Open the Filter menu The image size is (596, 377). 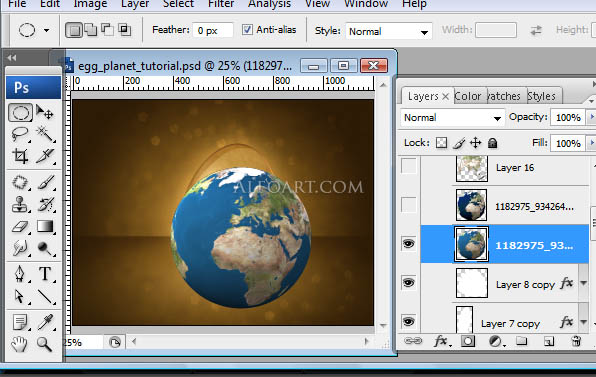click(x=221, y=4)
